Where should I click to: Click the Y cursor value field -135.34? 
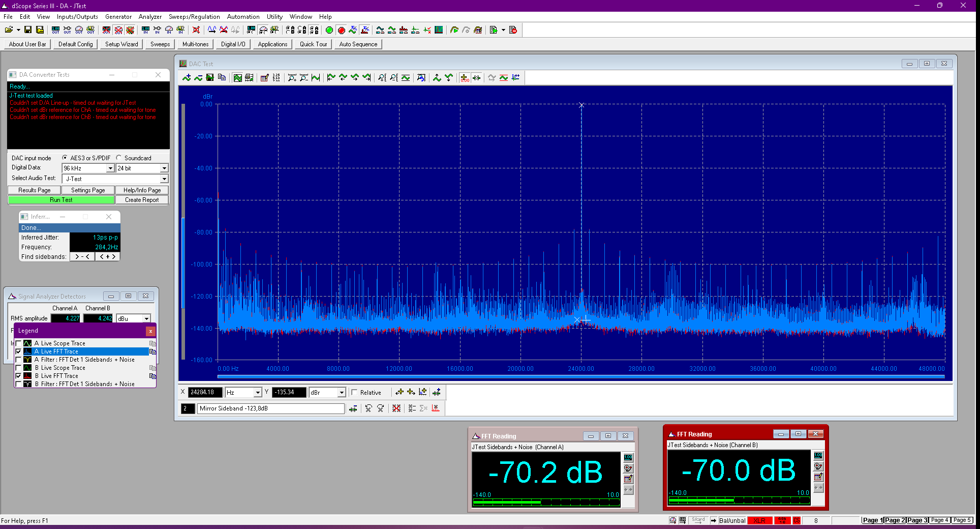pos(289,392)
